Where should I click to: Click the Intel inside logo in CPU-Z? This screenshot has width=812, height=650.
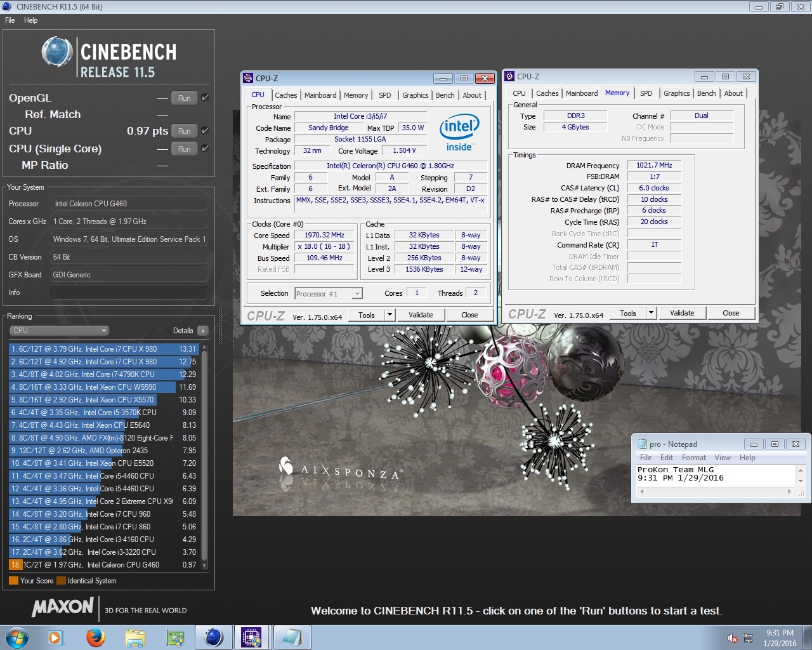click(459, 132)
